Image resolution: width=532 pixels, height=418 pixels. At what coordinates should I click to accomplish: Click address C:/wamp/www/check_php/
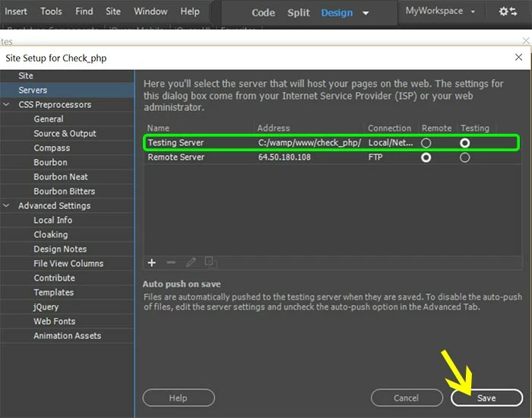309,143
